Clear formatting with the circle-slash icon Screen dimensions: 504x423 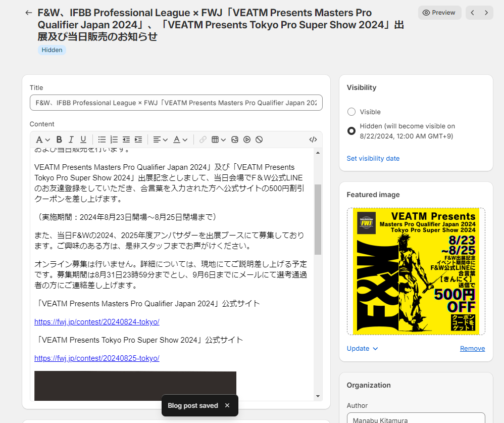click(259, 139)
